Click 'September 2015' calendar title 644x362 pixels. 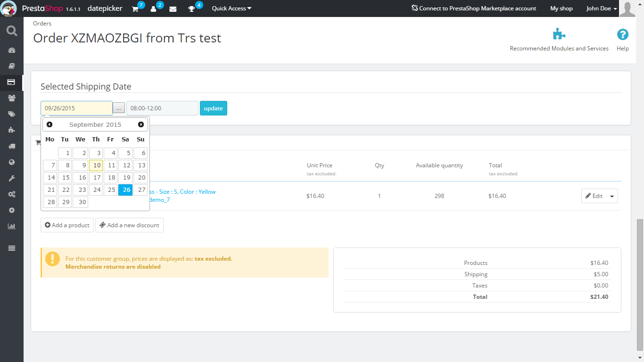pyautogui.click(x=95, y=125)
